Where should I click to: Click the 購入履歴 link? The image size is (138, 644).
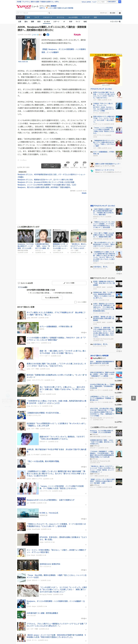pos(112,13)
